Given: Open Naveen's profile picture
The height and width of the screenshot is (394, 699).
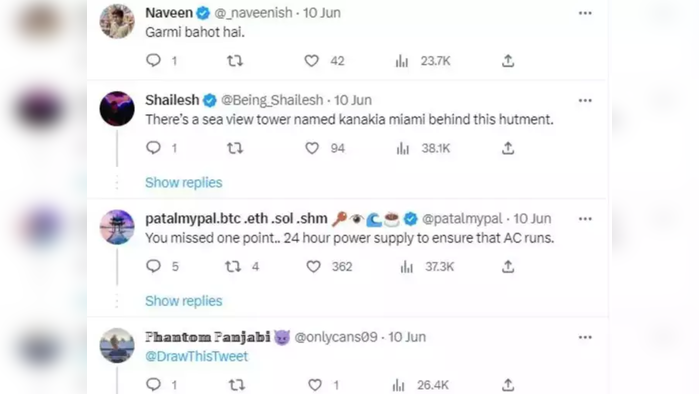Looking at the screenshot, I should pyautogui.click(x=117, y=21).
